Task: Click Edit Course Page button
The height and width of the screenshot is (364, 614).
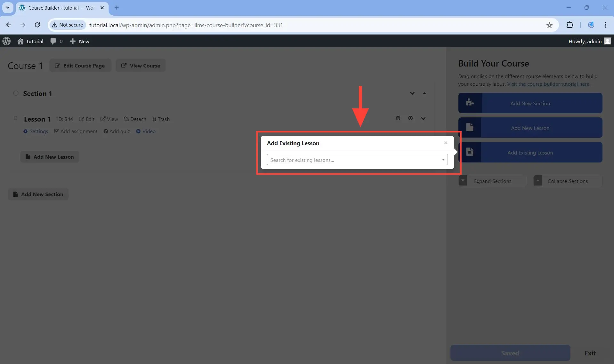Action: pyautogui.click(x=80, y=66)
